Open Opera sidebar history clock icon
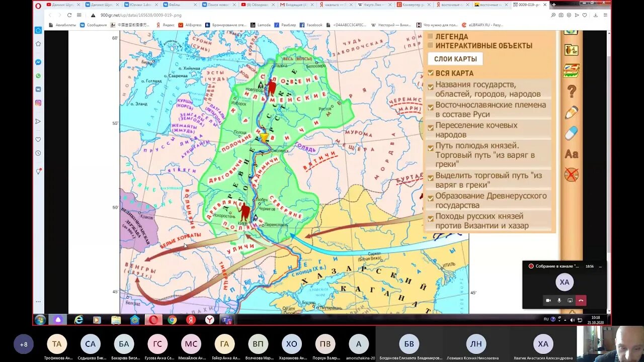 tap(38, 153)
